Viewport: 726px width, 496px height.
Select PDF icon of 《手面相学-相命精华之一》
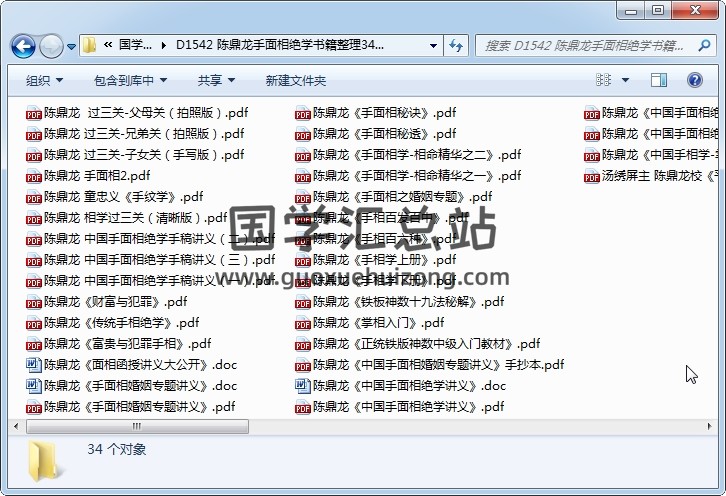(302, 176)
